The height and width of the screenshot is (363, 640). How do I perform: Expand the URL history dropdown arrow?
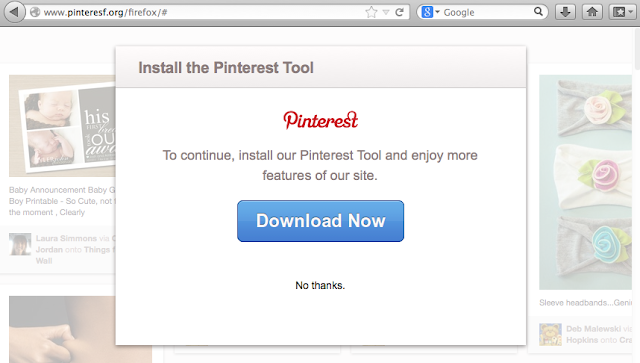click(386, 12)
